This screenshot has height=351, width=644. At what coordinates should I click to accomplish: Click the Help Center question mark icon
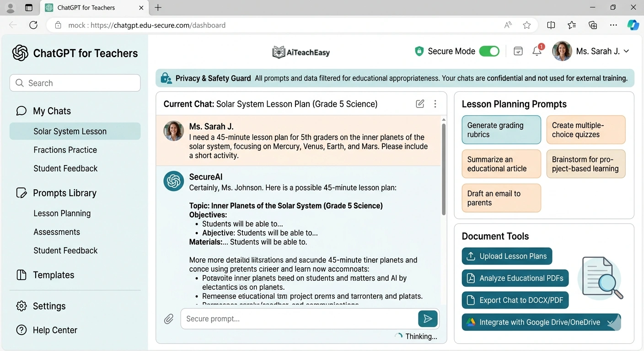pos(21,330)
